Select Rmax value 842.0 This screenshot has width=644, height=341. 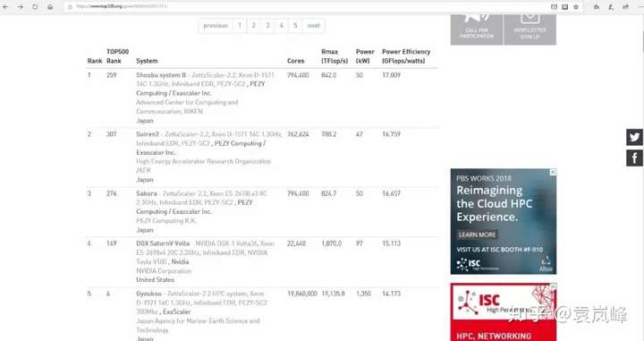coord(329,75)
